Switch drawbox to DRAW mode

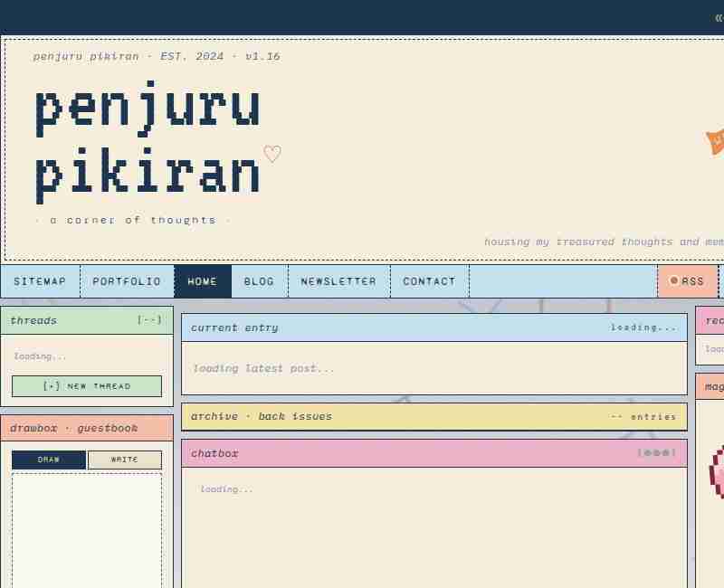click(49, 460)
